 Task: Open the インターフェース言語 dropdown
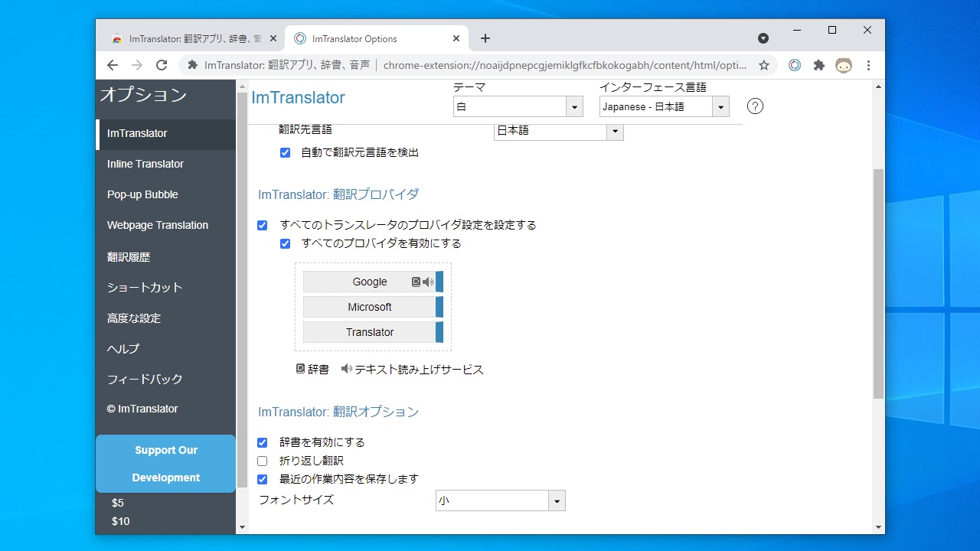pyautogui.click(x=664, y=106)
